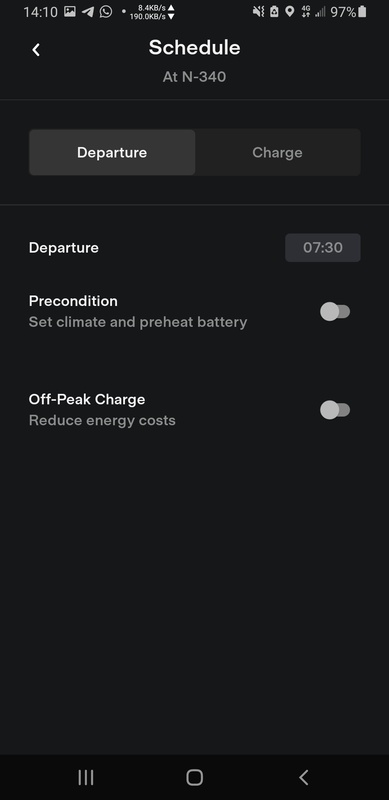Tap the muted sound status icon
Image resolution: width=389 pixels, height=800 pixels.
coord(259,12)
